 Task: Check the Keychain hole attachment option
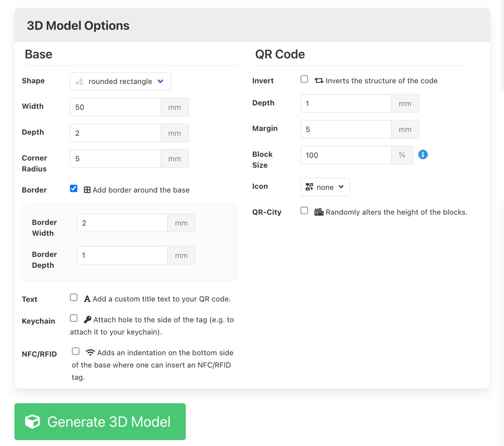tap(73, 318)
